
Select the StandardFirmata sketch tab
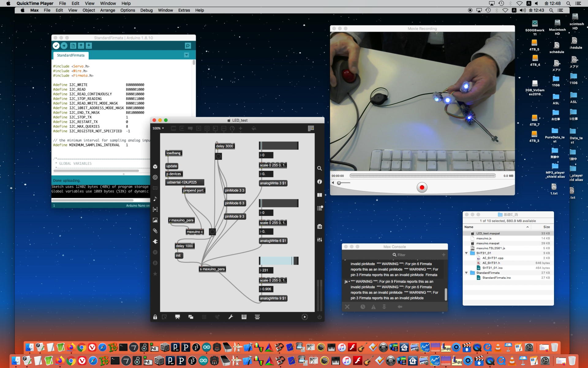[71, 55]
